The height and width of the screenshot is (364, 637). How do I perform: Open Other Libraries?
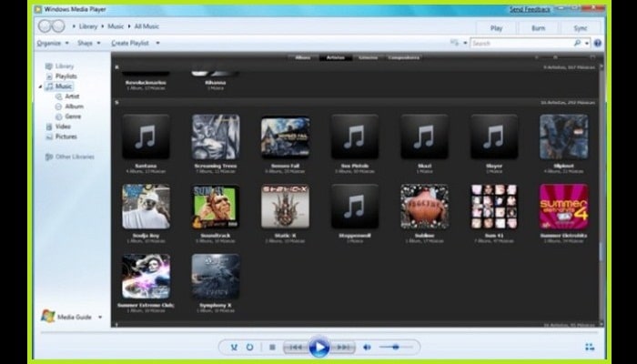coord(70,157)
